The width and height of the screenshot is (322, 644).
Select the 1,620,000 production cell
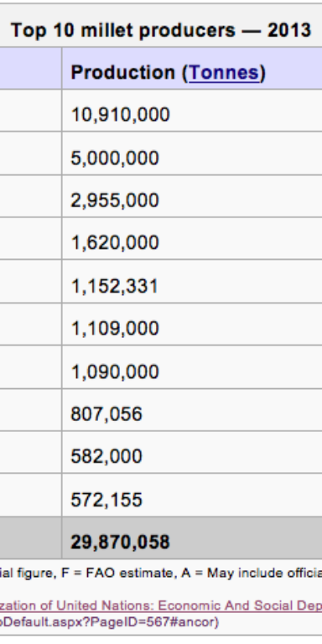click(192, 239)
